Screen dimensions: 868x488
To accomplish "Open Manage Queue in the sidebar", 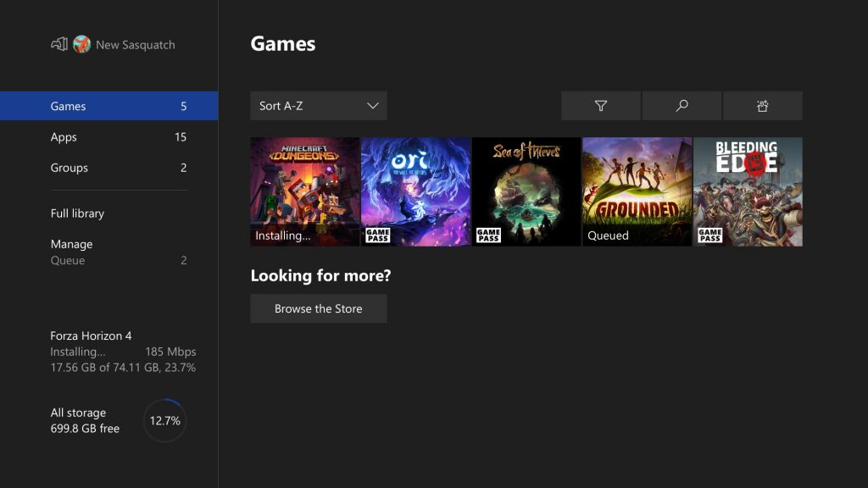I will click(108, 252).
